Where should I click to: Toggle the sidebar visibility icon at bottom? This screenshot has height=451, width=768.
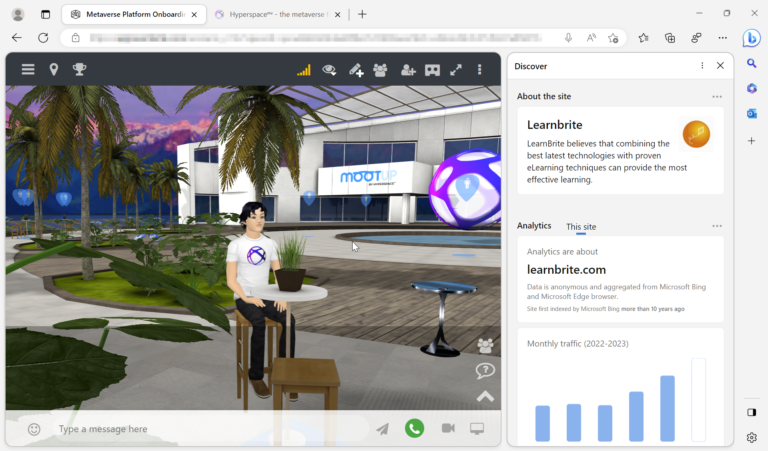click(x=752, y=412)
